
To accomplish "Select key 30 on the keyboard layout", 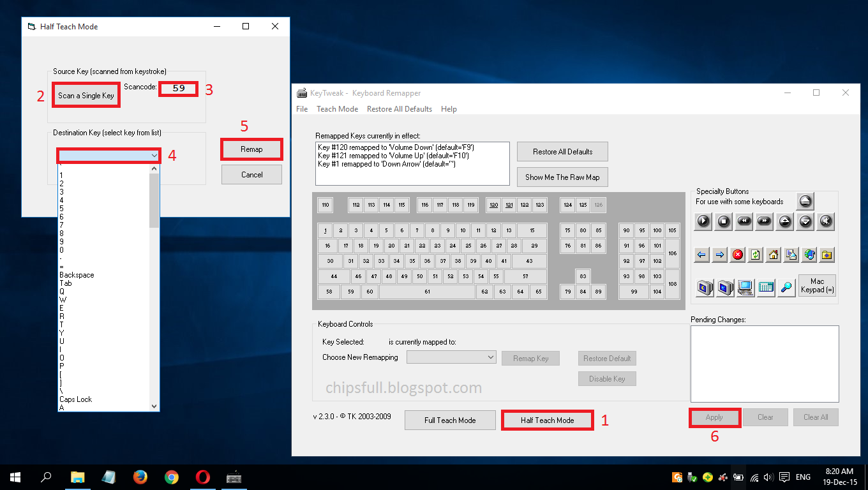I will point(330,261).
